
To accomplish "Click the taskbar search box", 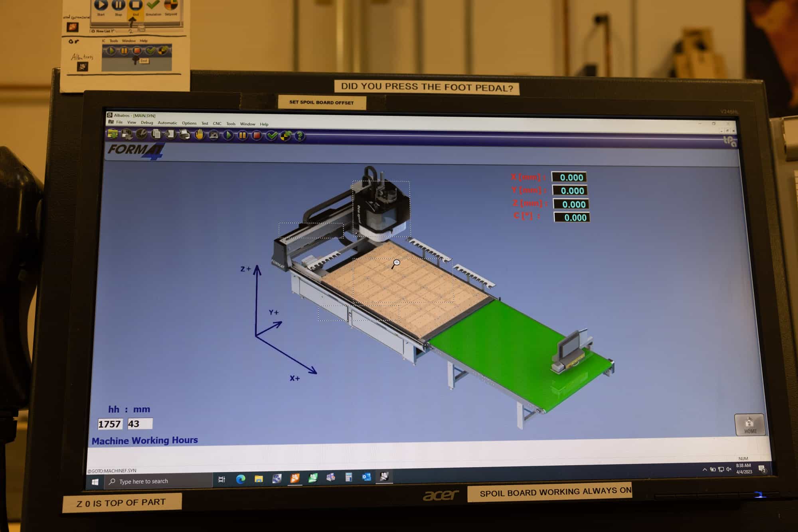I will click(x=158, y=481).
